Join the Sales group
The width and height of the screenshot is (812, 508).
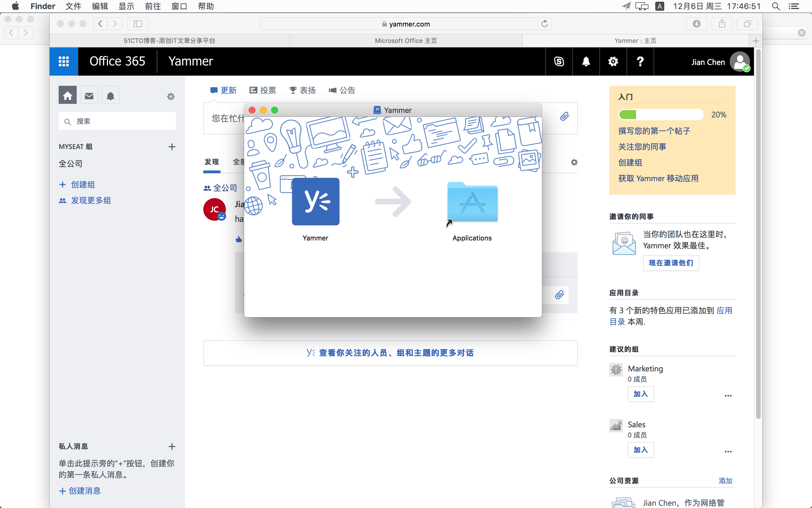[641, 450]
